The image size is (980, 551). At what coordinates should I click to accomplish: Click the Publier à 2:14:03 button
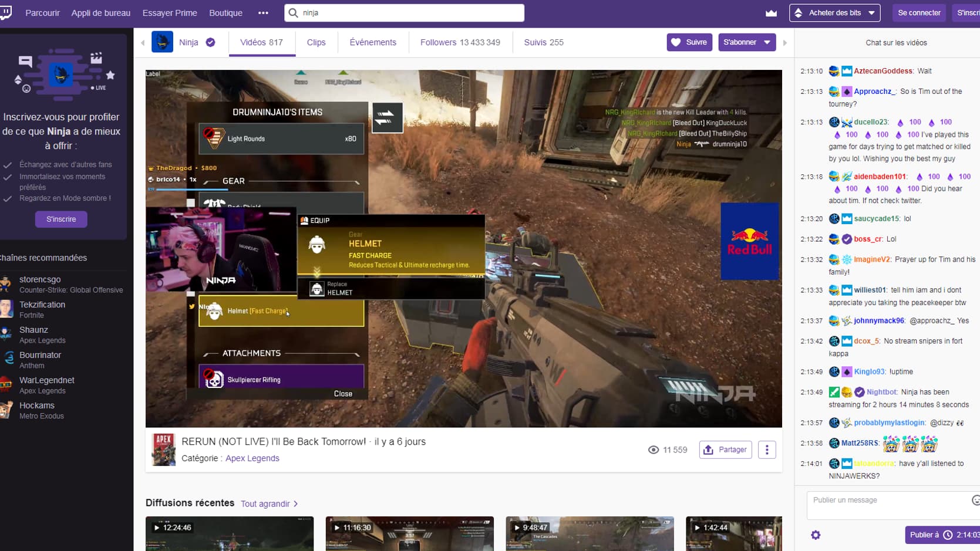point(942,535)
